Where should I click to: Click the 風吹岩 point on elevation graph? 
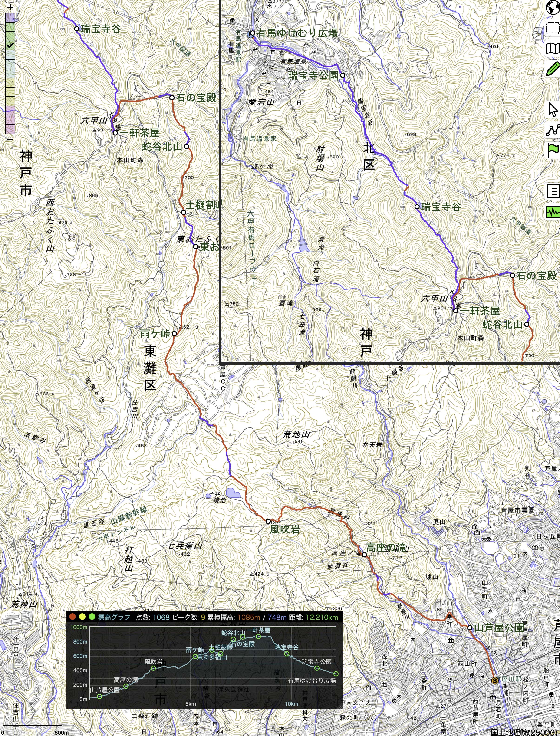tap(153, 668)
